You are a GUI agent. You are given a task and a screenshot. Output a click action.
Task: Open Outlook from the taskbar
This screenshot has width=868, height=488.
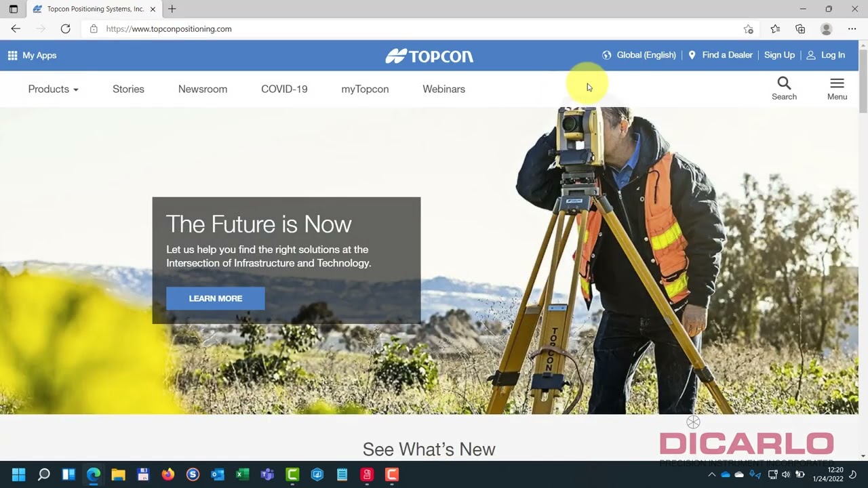point(218,474)
